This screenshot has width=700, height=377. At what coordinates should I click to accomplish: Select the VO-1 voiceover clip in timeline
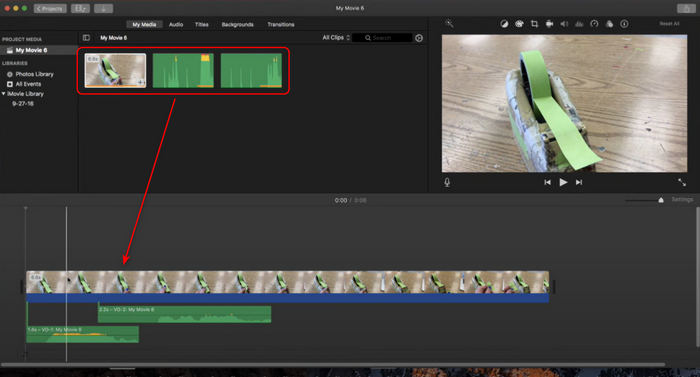click(83, 335)
